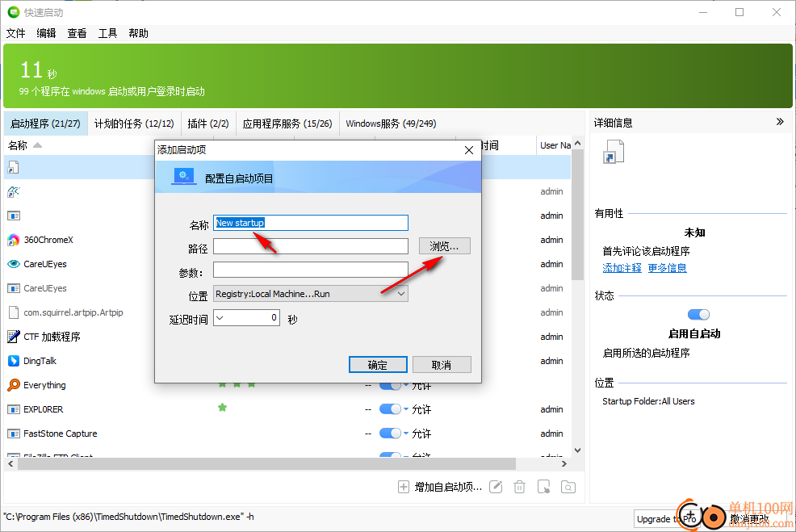Screen dimensions: 796x532
Task: Open the 文件 menu
Action: pyautogui.click(x=15, y=34)
